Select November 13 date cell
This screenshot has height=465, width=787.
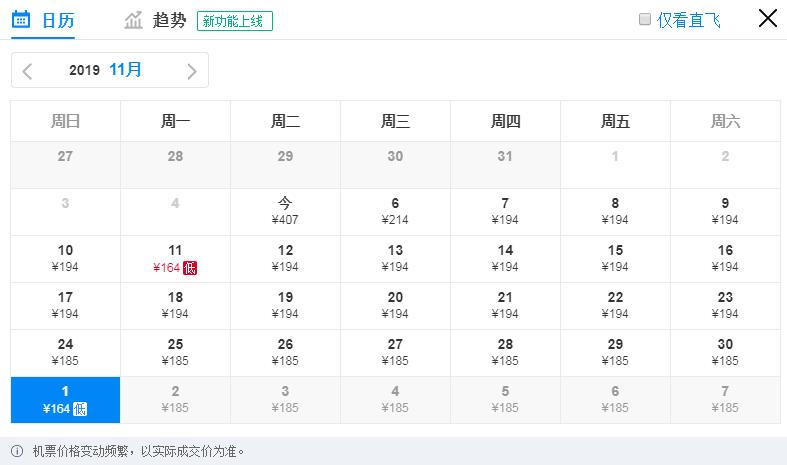click(395, 259)
